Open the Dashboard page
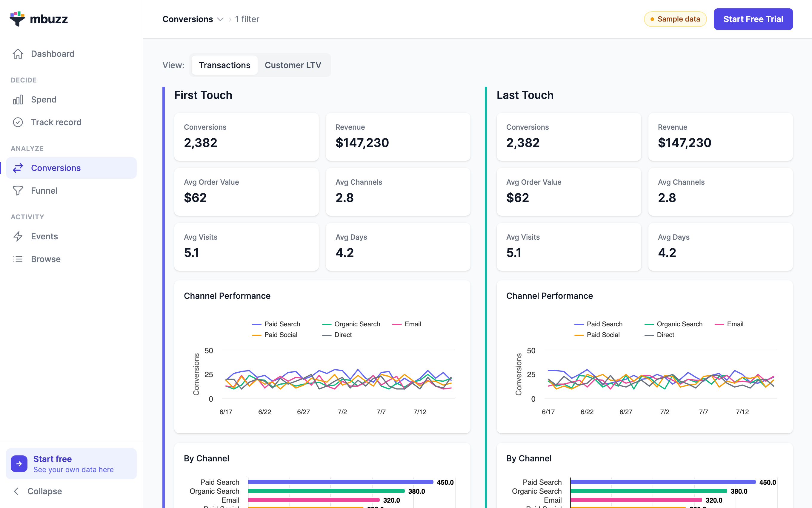 [71, 54]
